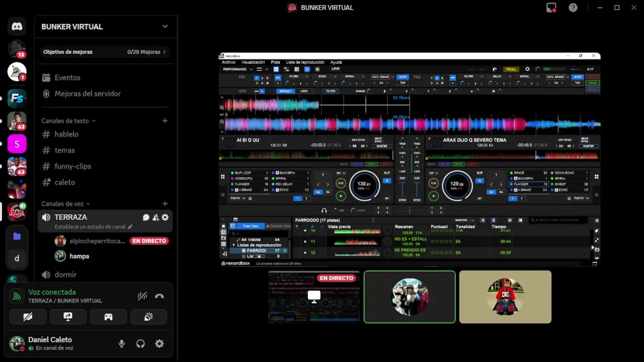Adjust deck 2 channel fader
Screen dimensions: 644x362
click(x=417, y=190)
